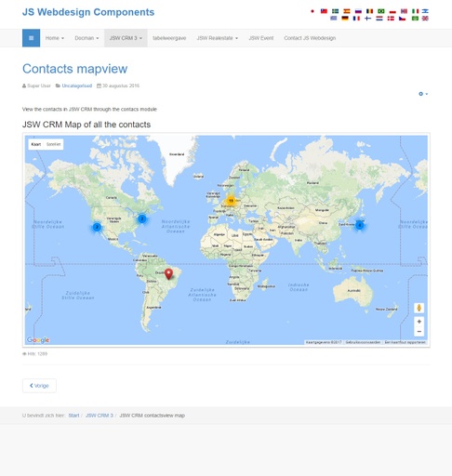The image size is (452, 476).
Task: Switch map to Satelliet view
Action: (x=53, y=144)
